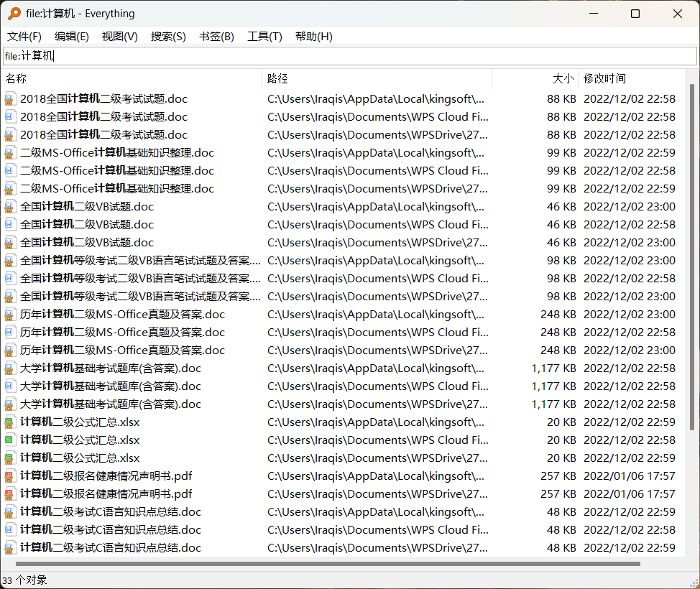The height and width of the screenshot is (589, 700).
Task: Select spreadsheet icon of 计算机二级公式汇总.xlsx in WPSDrive
Action: click(9, 458)
